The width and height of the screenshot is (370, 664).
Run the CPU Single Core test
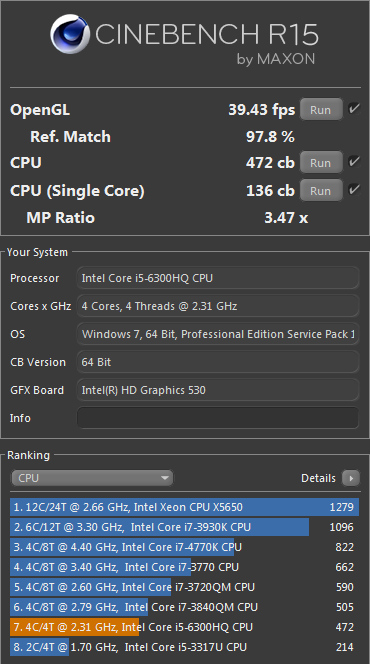coord(320,191)
